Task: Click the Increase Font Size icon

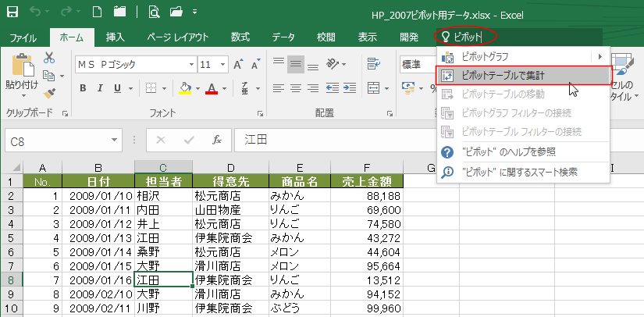Action: (237, 64)
